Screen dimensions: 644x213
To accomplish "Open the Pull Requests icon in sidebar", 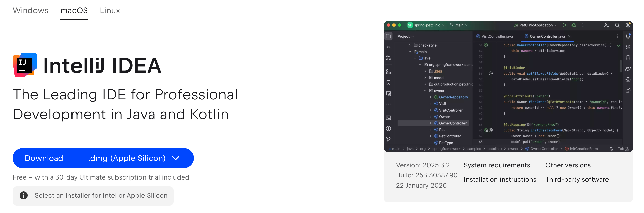I will [388, 58].
